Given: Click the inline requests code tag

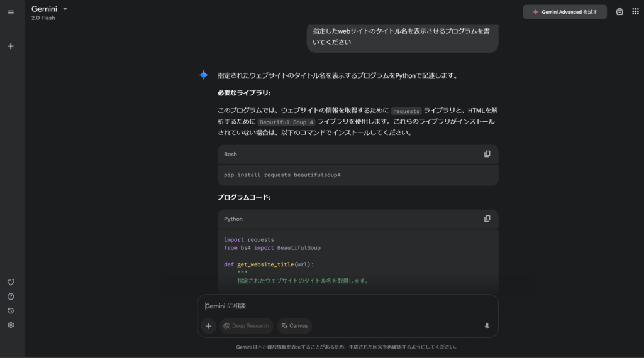Looking at the screenshot, I should coord(406,111).
